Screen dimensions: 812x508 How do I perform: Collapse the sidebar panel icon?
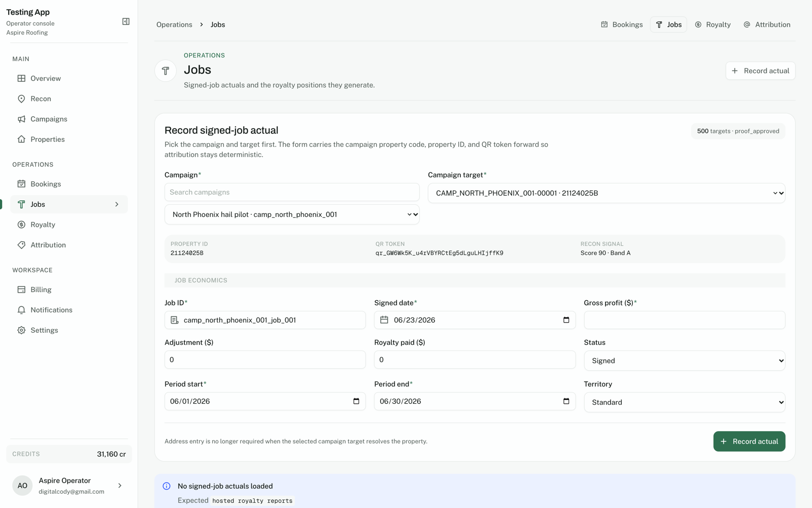point(126,21)
